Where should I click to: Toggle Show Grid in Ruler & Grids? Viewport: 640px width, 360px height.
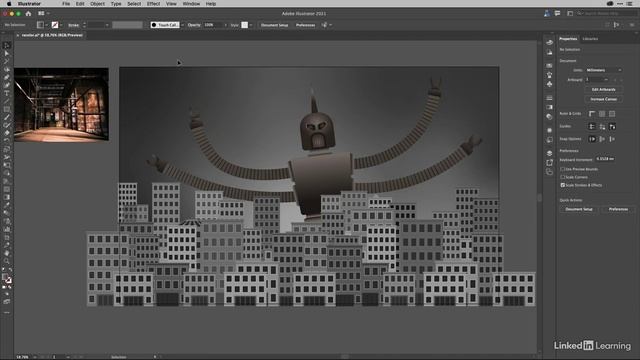[602, 114]
